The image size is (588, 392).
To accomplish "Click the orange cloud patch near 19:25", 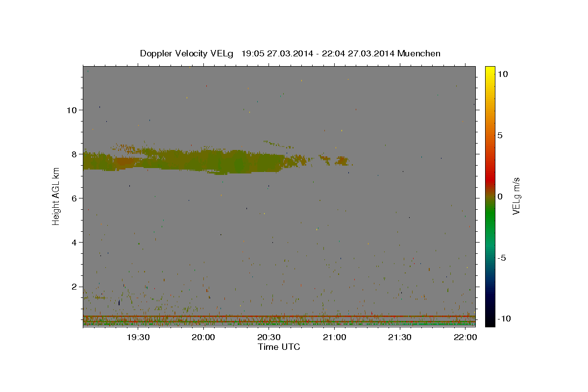I will tap(125, 162).
